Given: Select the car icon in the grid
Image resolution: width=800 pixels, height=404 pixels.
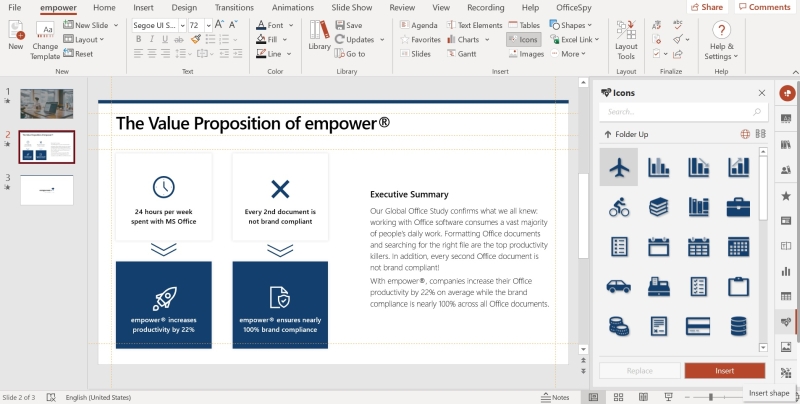Looking at the screenshot, I should click(619, 286).
